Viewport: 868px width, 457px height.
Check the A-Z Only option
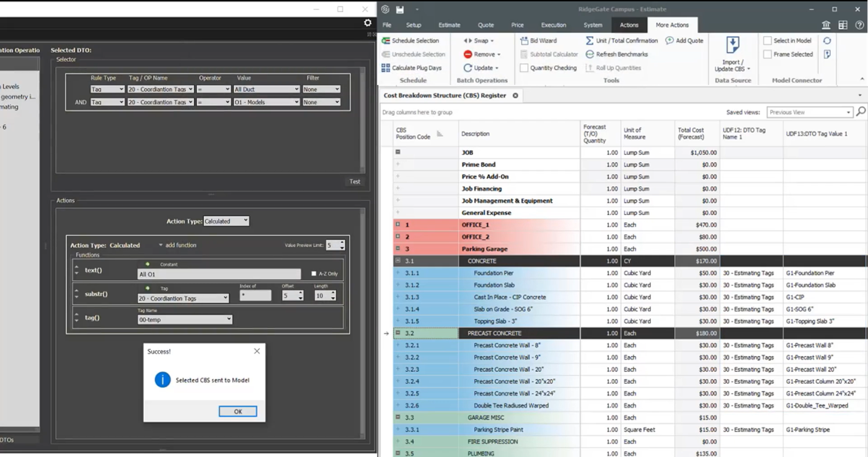click(x=314, y=273)
